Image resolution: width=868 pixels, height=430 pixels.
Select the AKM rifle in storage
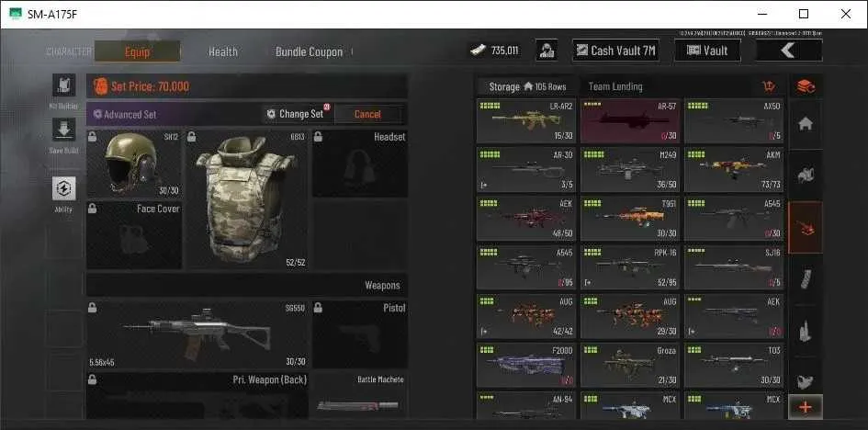(734, 170)
